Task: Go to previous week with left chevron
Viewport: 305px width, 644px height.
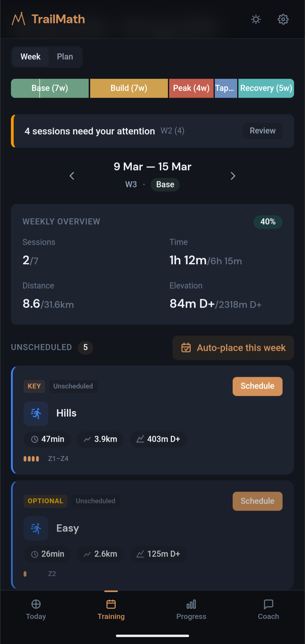Action: [72, 176]
